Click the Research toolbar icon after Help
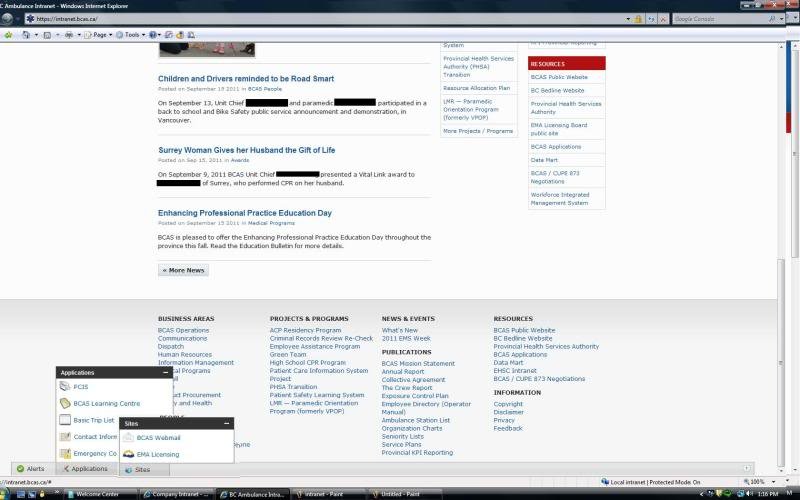The image size is (800, 500). (169, 35)
